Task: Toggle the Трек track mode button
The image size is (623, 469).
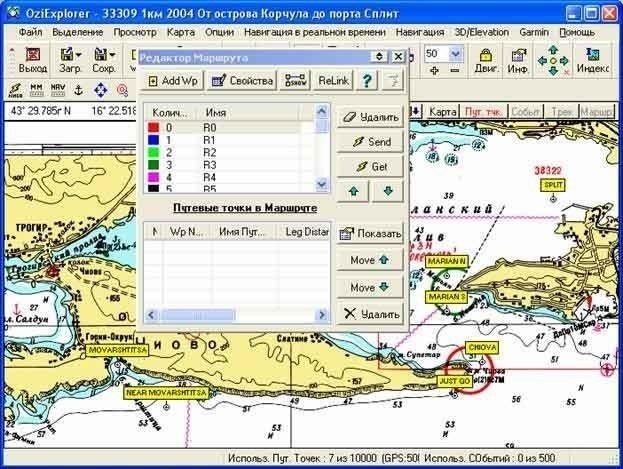Action: pos(562,112)
